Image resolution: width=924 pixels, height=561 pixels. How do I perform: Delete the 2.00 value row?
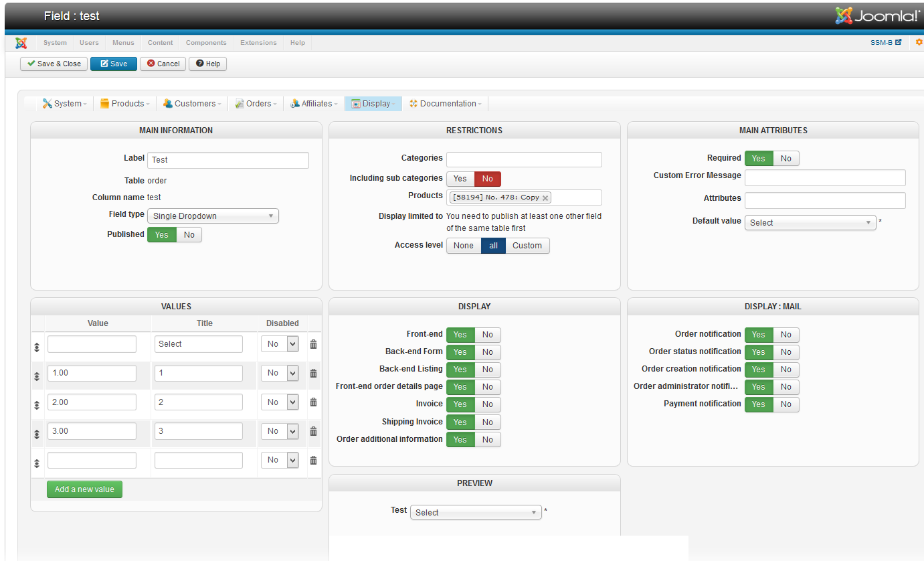coord(313,402)
